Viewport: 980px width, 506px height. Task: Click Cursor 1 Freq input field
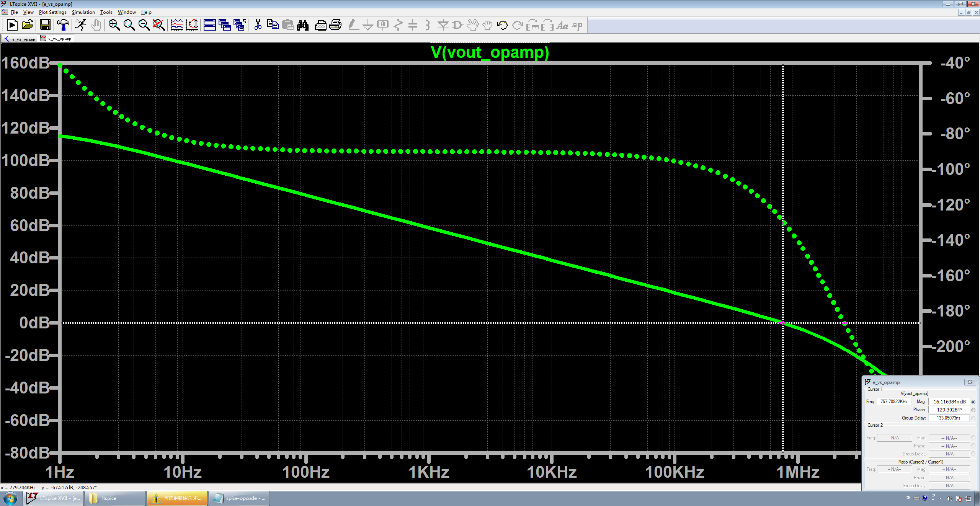(x=893, y=402)
